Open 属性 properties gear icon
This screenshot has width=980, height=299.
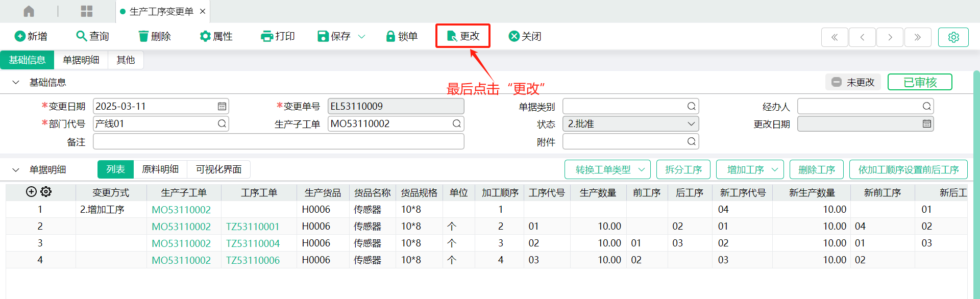pos(205,36)
